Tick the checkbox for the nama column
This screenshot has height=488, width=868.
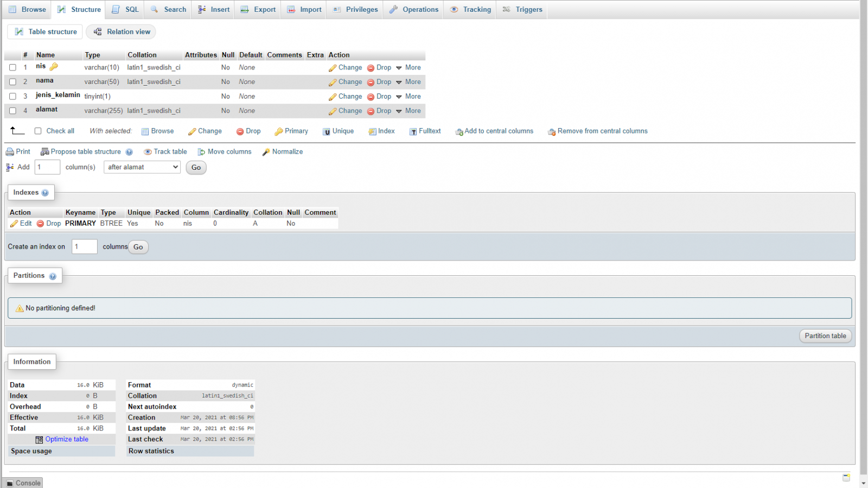coord(12,82)
